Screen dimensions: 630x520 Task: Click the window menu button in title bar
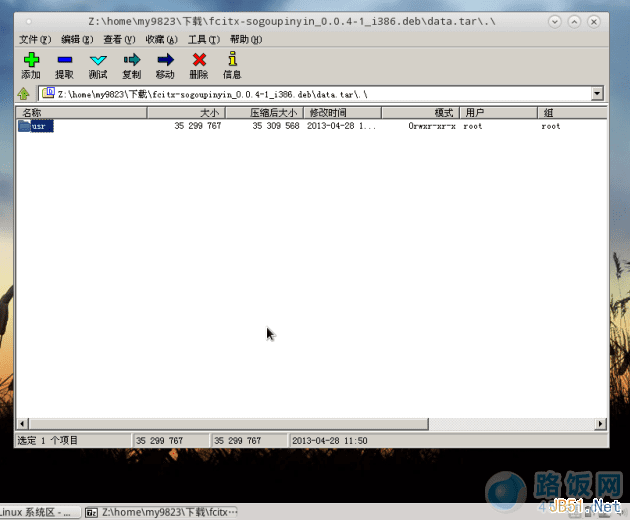(x=29, y=21)
